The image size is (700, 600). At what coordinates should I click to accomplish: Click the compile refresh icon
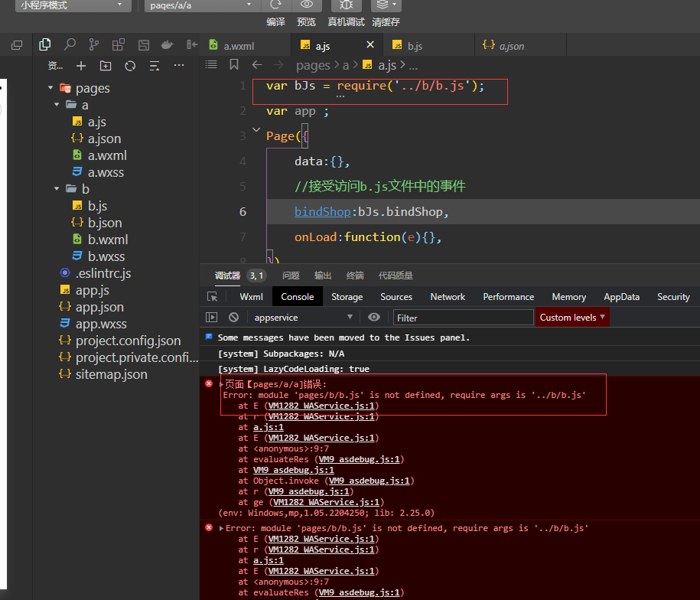point(276,5)
